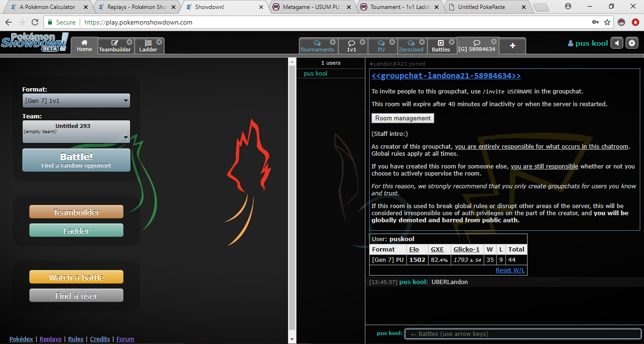Open the red Chrome update menu icon
Image resolution: width=644 pixels, height=344 pixels.
(x=636, y=22)
